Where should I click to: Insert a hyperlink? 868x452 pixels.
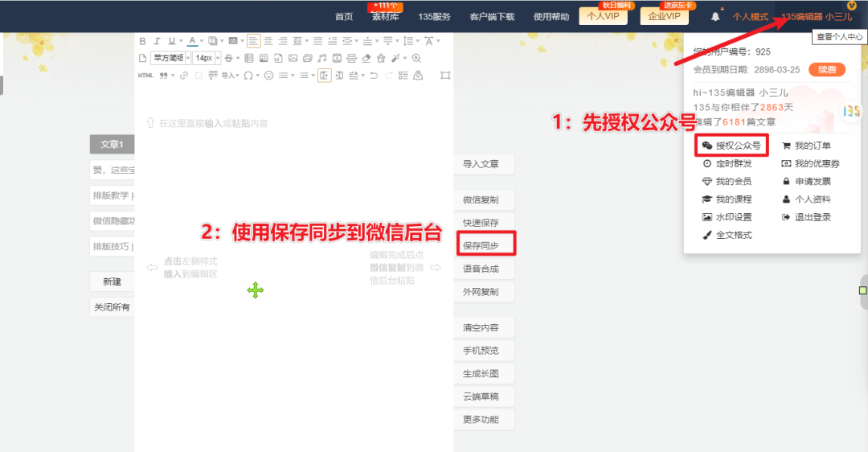click(184, 76)
